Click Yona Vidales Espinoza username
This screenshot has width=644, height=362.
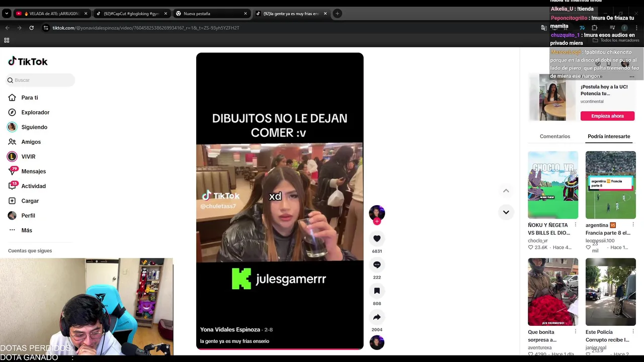[x=230, y=330]
